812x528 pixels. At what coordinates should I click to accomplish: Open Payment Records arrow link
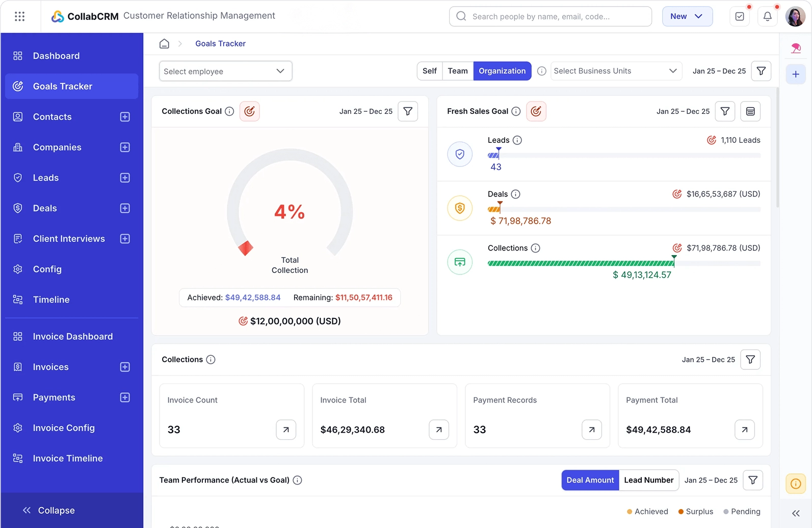coord(592,430)
